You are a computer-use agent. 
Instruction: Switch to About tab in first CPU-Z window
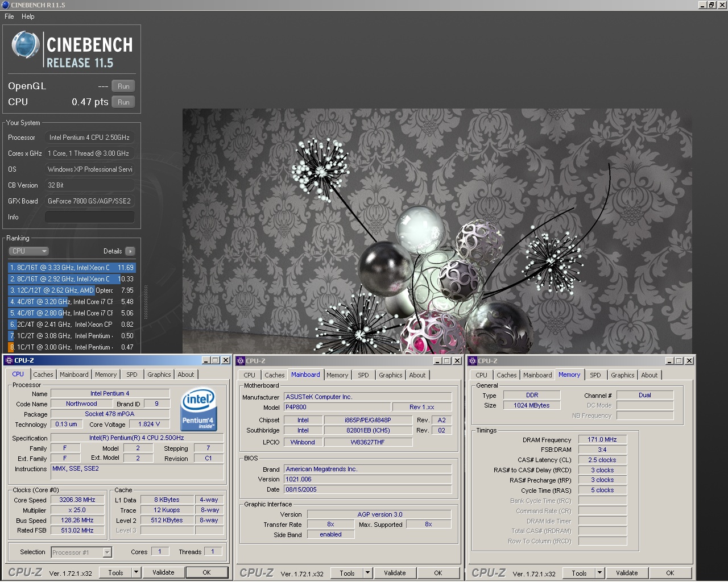coord(186,375)
